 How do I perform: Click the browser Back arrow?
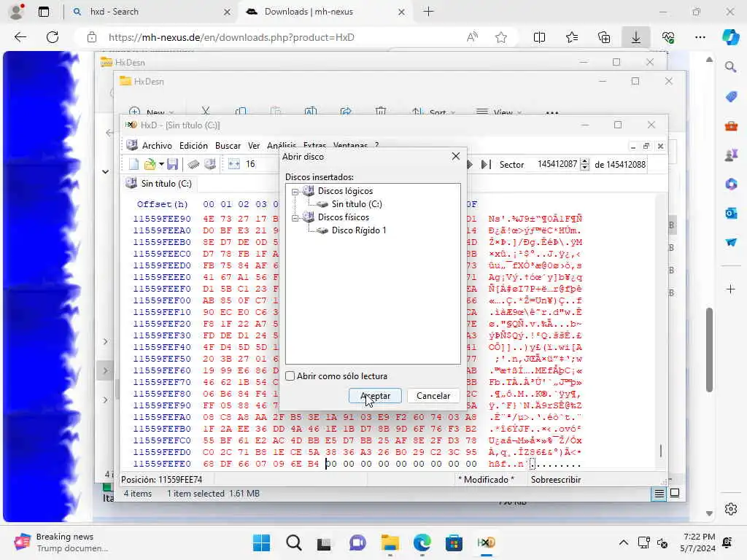coord(20,37)
